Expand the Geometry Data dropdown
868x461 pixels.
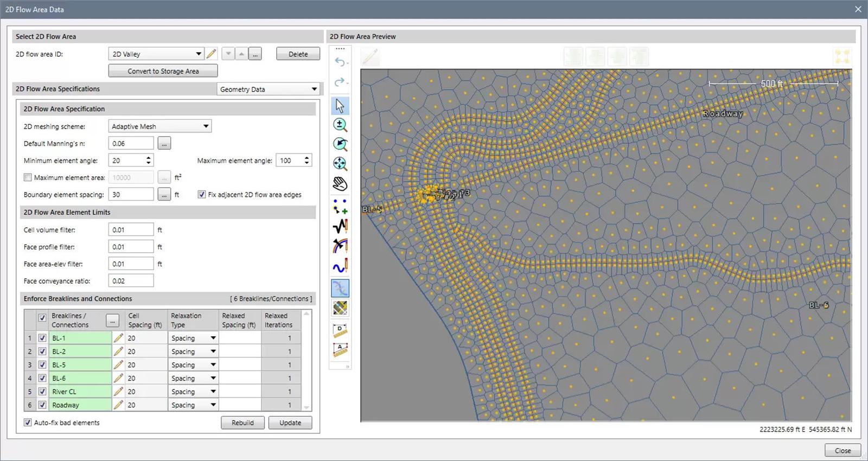314,89
